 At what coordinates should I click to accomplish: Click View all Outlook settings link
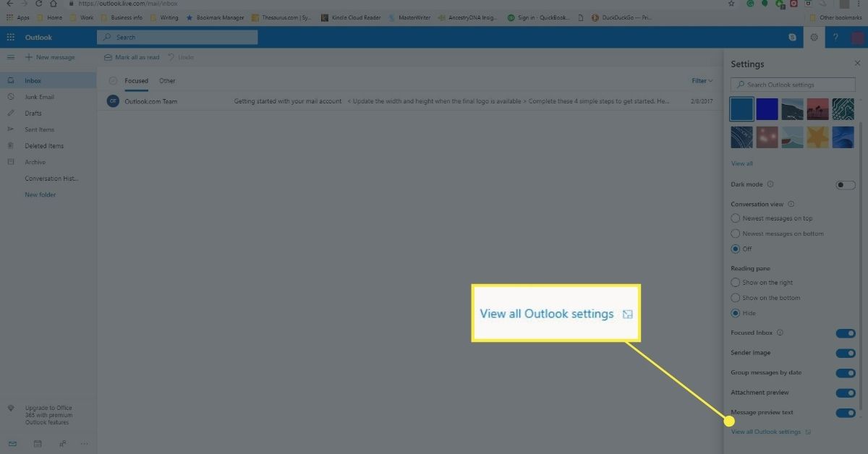click(770, 432)
